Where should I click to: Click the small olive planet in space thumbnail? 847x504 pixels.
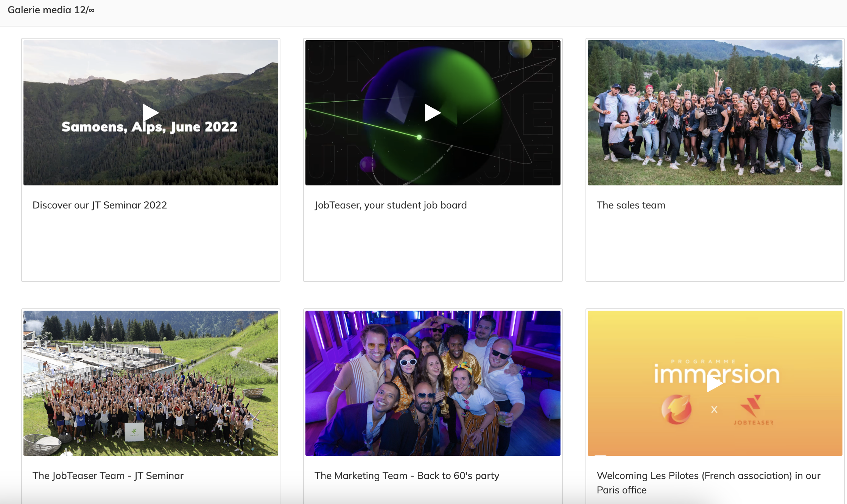[x=520, y=48]
